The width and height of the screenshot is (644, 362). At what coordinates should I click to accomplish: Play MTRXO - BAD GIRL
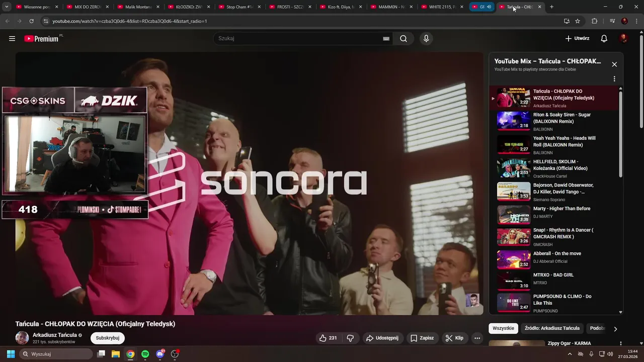(553, 280)
